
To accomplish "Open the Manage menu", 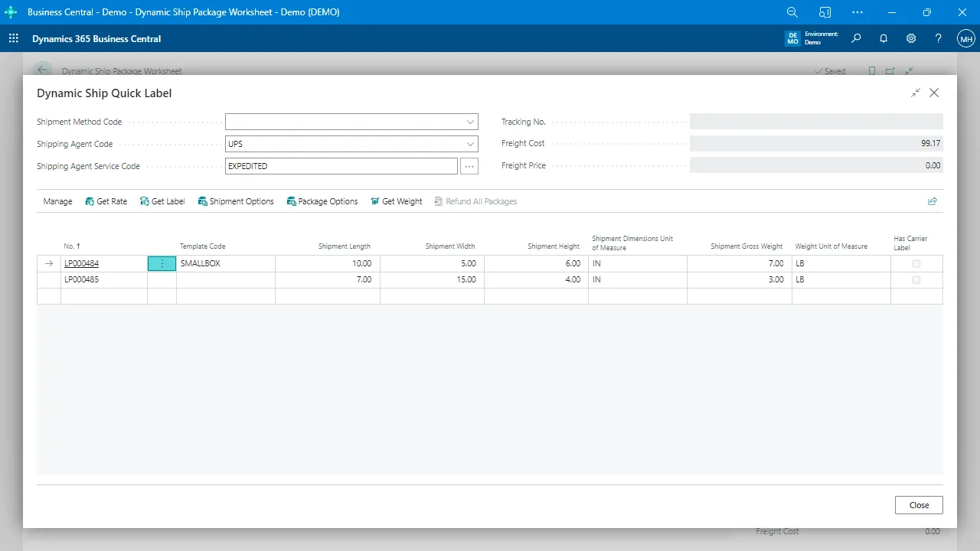I will [57, 201].
